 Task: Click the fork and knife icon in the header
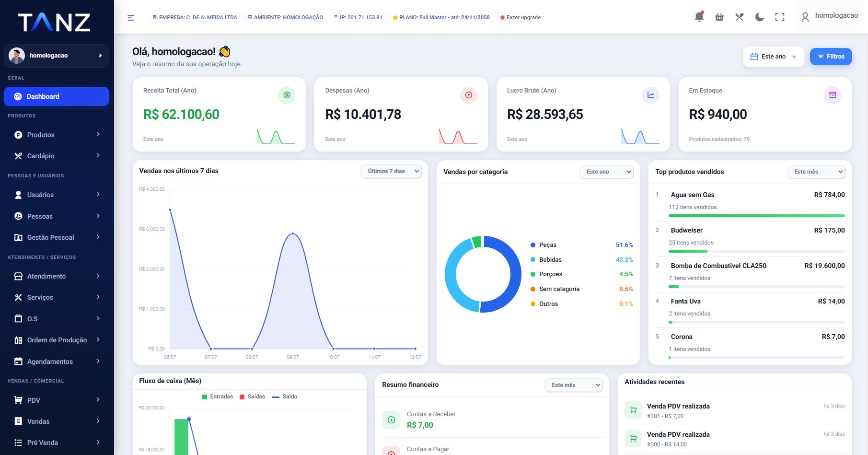[740, 17]
